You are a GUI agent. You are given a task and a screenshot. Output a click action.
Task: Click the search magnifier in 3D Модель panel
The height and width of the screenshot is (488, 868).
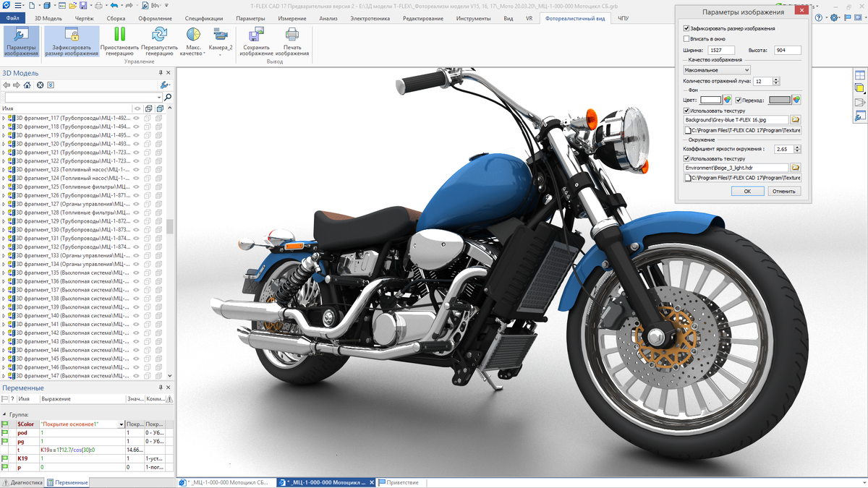[168, 97]
